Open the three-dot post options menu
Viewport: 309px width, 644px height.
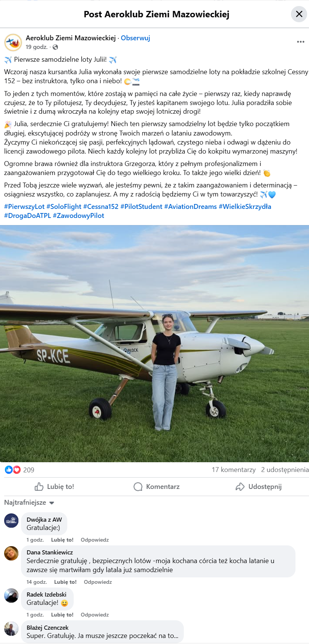[x=301, y=42]
